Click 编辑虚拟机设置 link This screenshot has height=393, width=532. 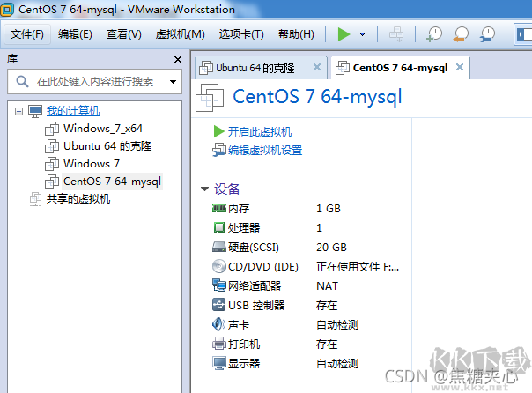point(265,151)
